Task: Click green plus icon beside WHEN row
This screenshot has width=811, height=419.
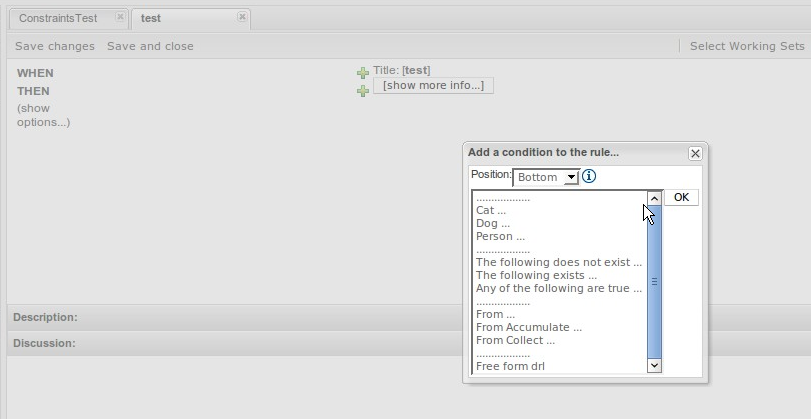Action: click(363, 73)
